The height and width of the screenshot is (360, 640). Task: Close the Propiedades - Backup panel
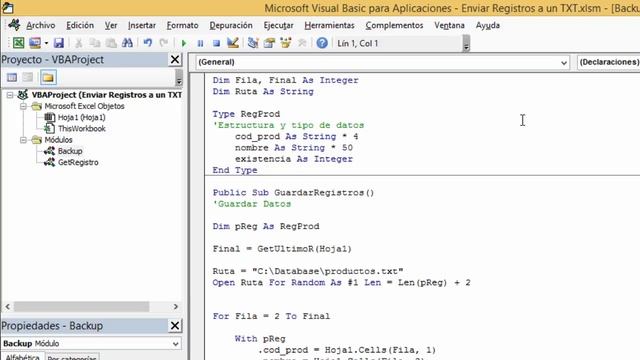(x=175, y=326)
